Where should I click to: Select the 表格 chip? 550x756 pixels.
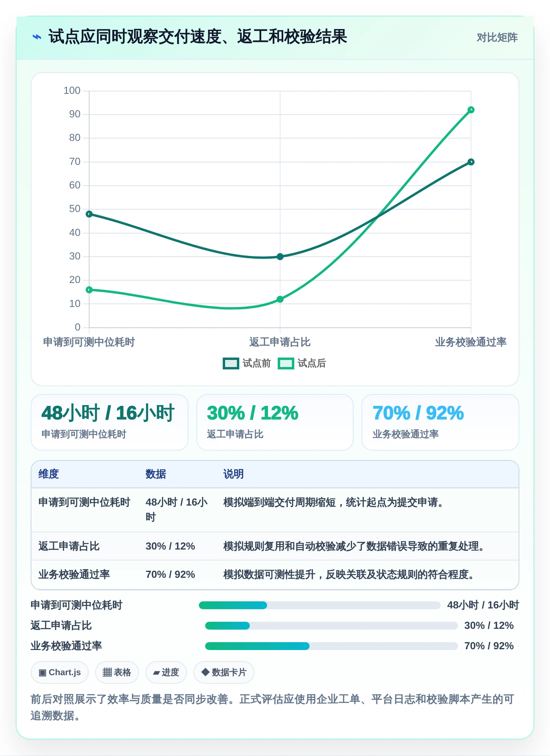117,672
